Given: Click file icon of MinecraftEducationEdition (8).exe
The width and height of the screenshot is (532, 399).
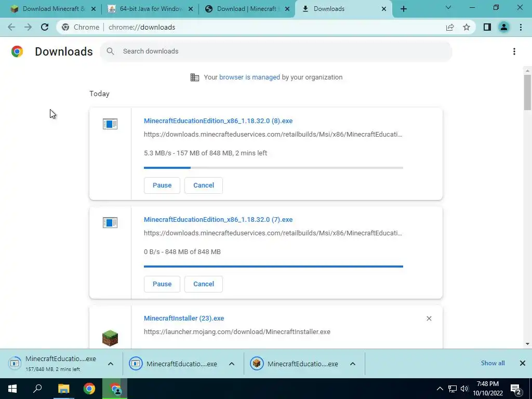Looking at the screenshot, I should [x=110, y=124].
